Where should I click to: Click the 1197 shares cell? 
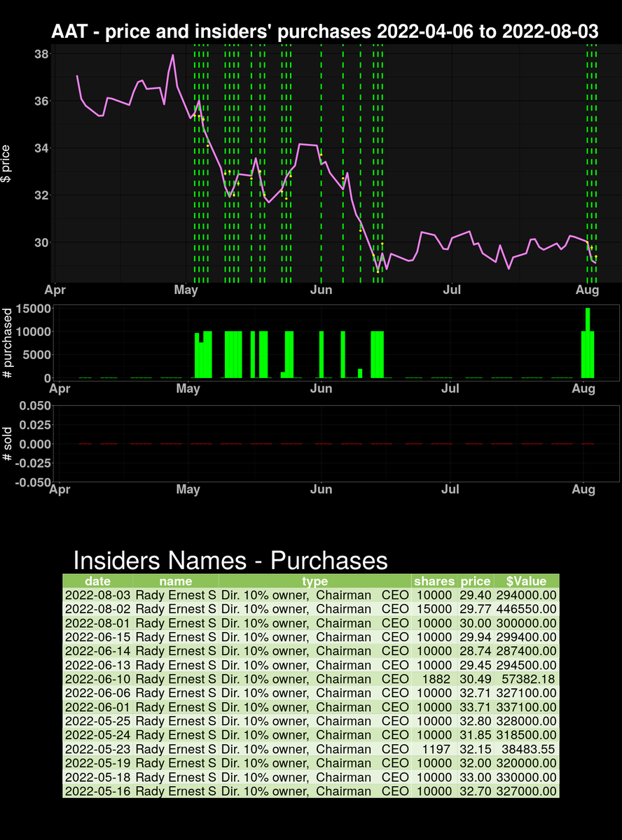point(434,749)
